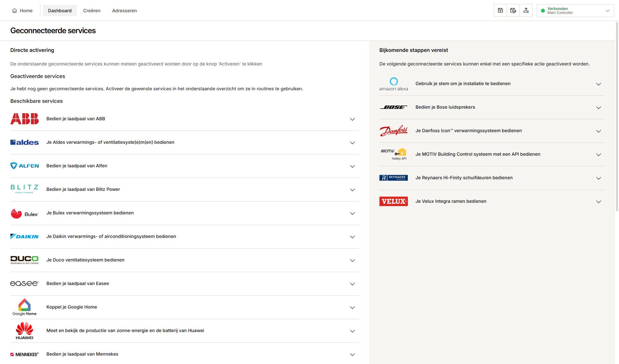Screen dimensions: 619x364
Task: Expand the Daikin service chevron
Action: point(352,237)
